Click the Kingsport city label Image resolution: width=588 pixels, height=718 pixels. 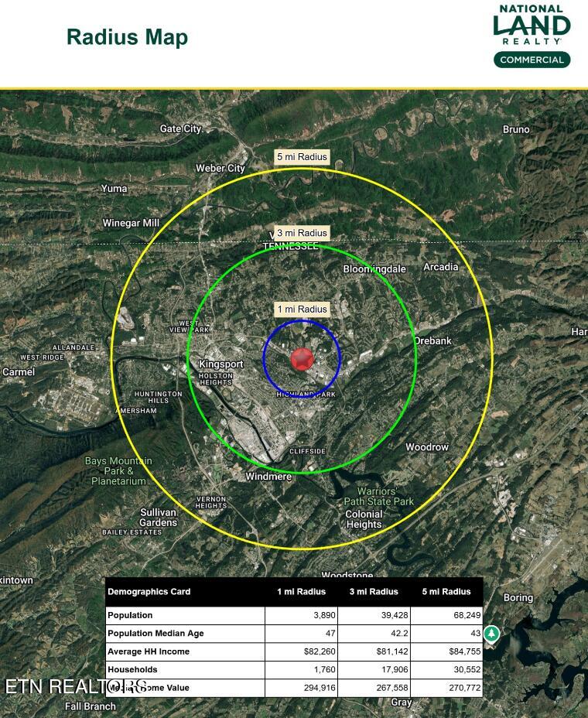pyautogui.click(x=221, y=364)
